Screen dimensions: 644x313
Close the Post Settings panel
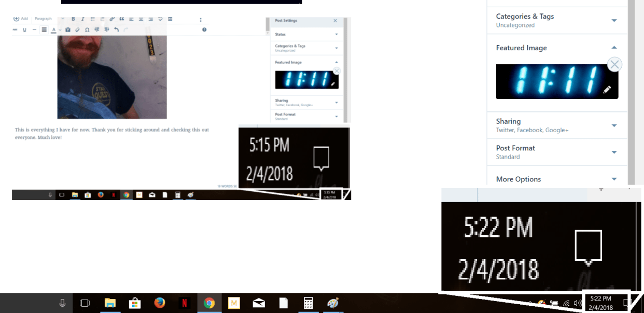pos(335,21)
